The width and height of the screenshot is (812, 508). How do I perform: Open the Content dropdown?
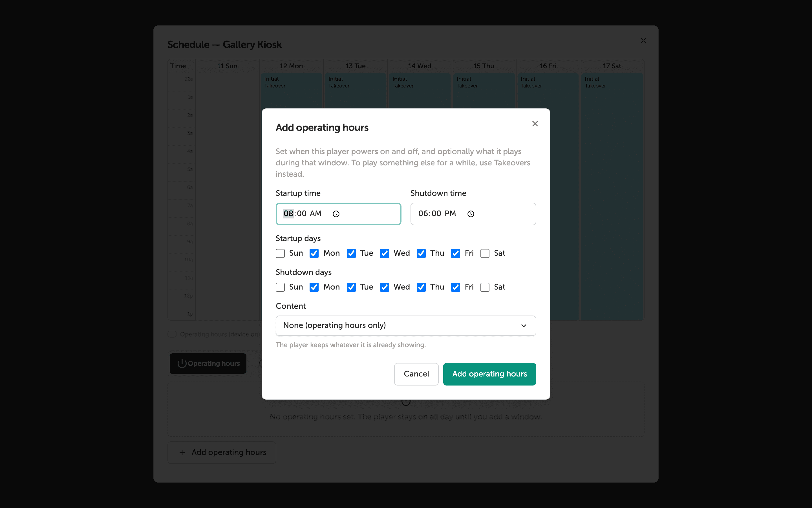pyautogui.click(x=406, y=325)
